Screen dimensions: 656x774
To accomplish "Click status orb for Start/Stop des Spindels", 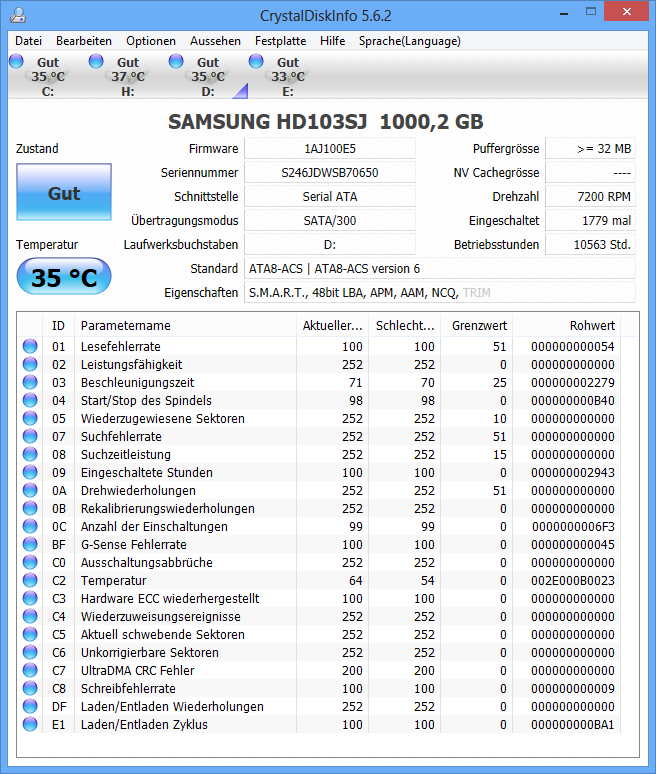I will coord(30,400).
